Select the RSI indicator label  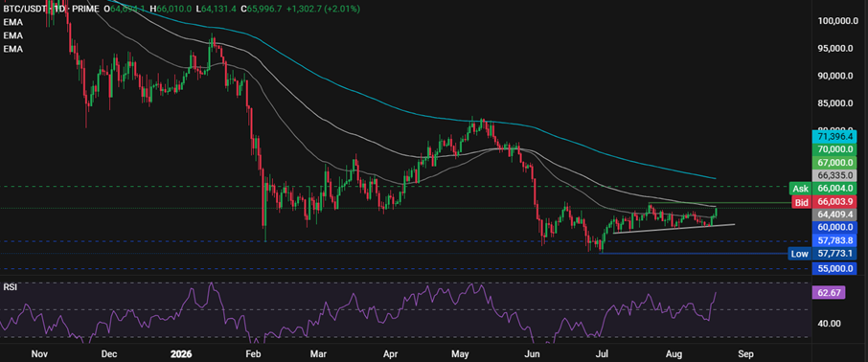click(x=10, y=286)
